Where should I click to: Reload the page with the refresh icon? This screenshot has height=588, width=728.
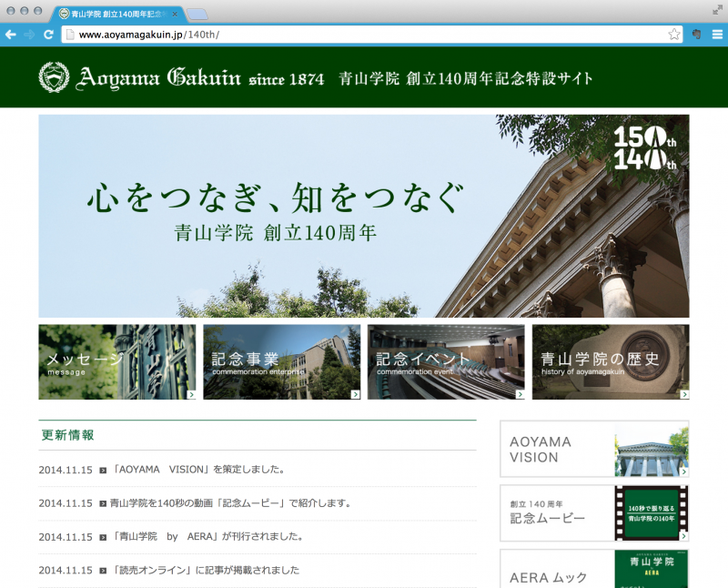48,35
